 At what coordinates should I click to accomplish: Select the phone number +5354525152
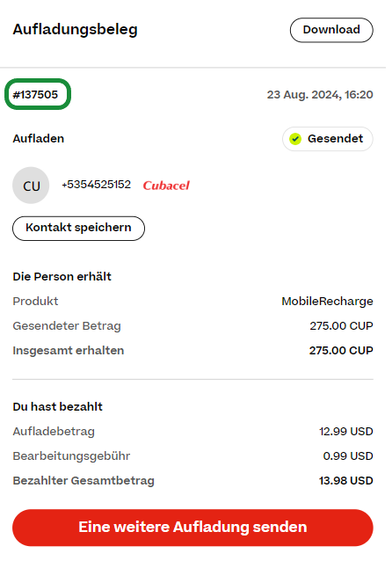pos(96,185)
